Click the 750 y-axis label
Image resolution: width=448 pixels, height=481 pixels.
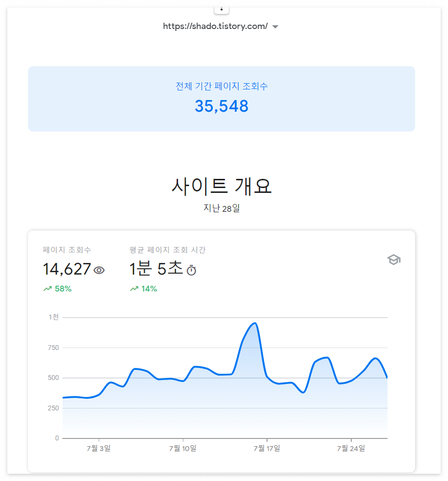[x=53, y=348]
